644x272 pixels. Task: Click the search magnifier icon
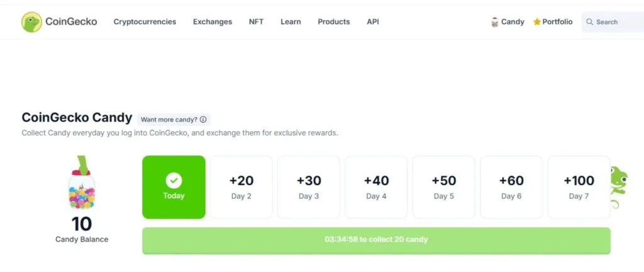(590, 22)
